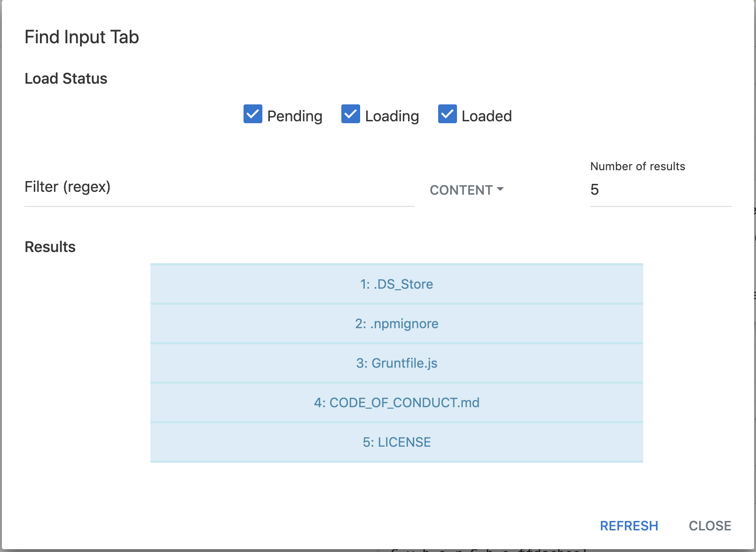The width and height of the screenshot is (756, 552).
Task: Uncheck the Pending status checkbox
Action: tap(252, 114)
